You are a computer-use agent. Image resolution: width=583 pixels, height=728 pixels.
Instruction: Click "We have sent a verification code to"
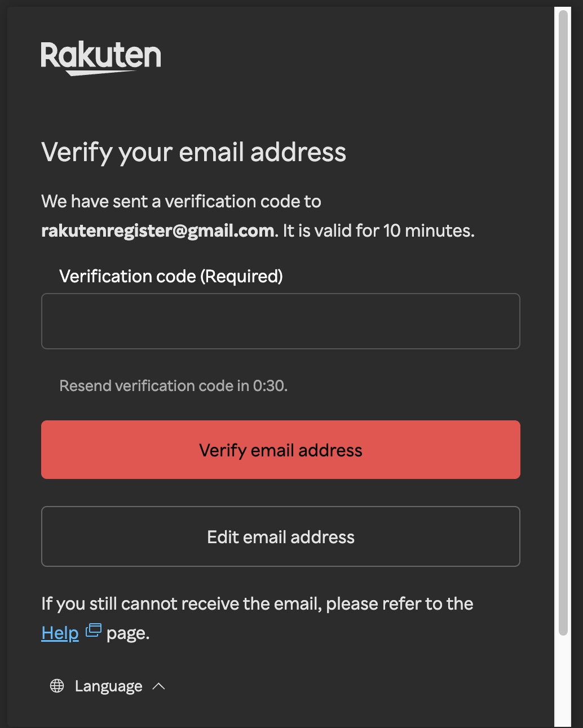181,201
